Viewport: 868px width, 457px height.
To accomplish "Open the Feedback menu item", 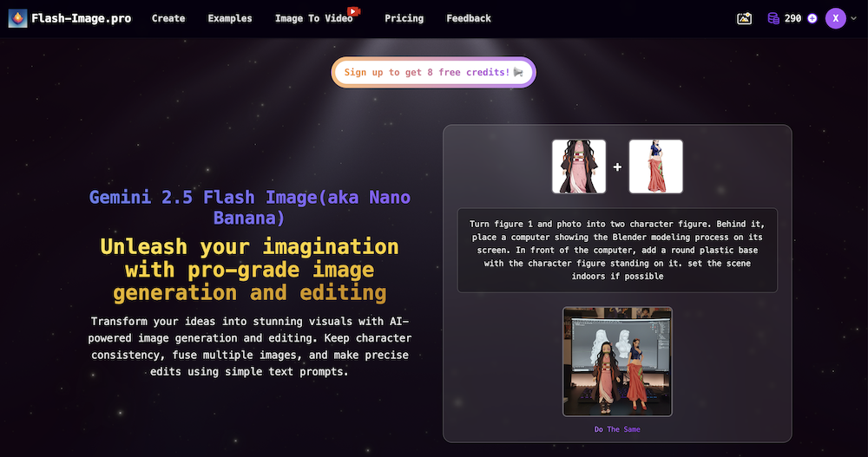I will pos(469,18).
